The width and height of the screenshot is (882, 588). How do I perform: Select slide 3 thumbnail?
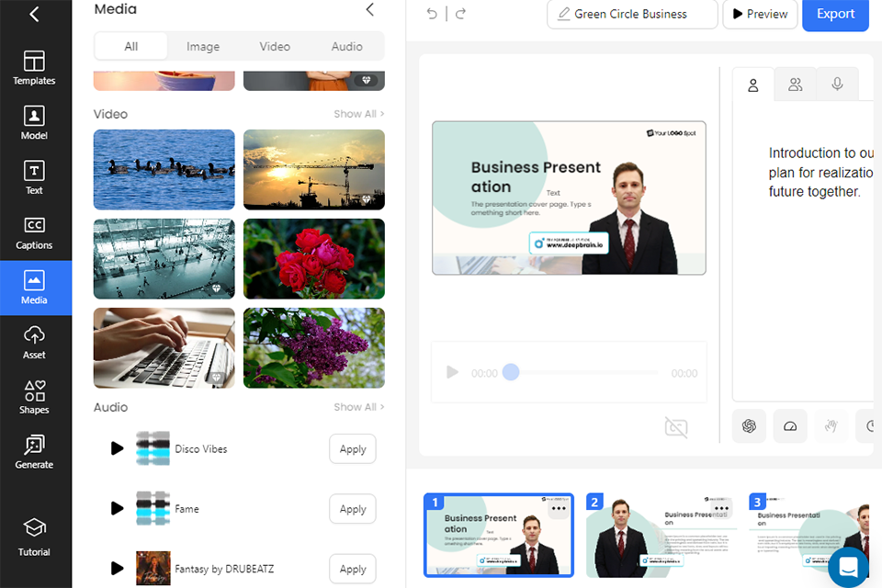(x=808, y=535)
